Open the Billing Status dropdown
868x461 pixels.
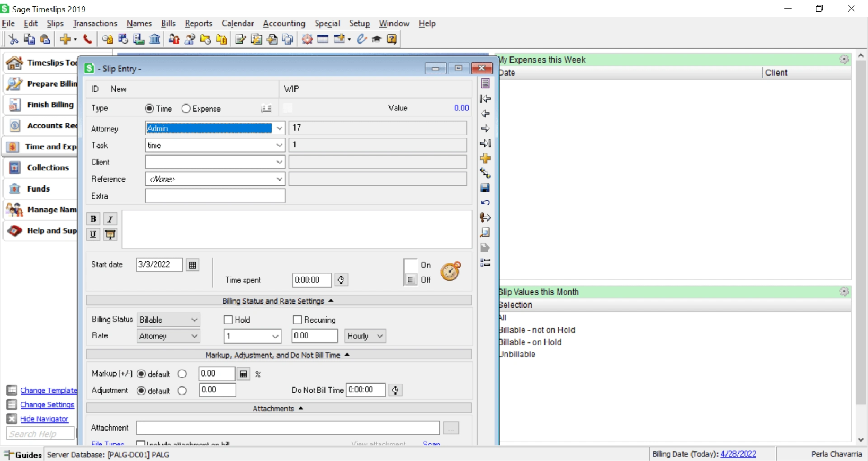click(x=169, y=320)
